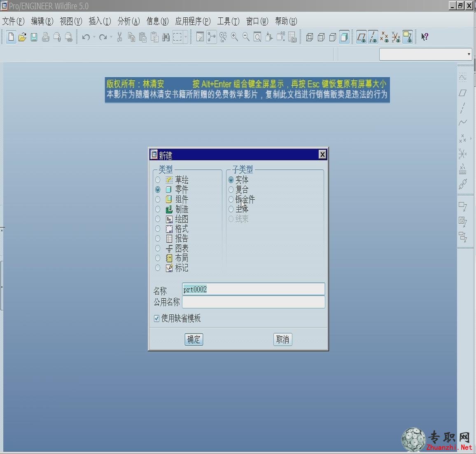This screenshot has width=476, height=454.
Task: Click the 名称 input field with prt0002
Action: pyautogui.click(x=254, y=289)
